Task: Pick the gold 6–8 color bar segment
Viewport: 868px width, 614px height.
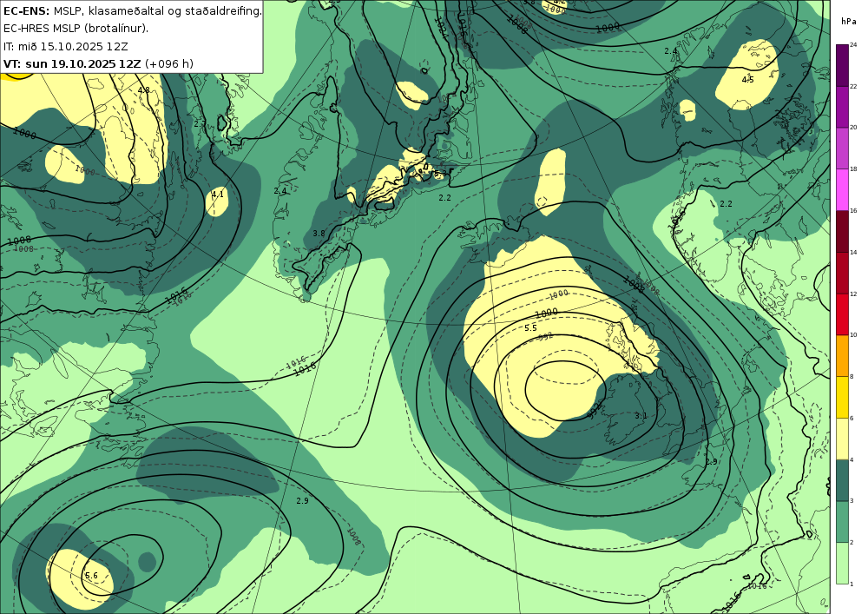Action: 843,398
